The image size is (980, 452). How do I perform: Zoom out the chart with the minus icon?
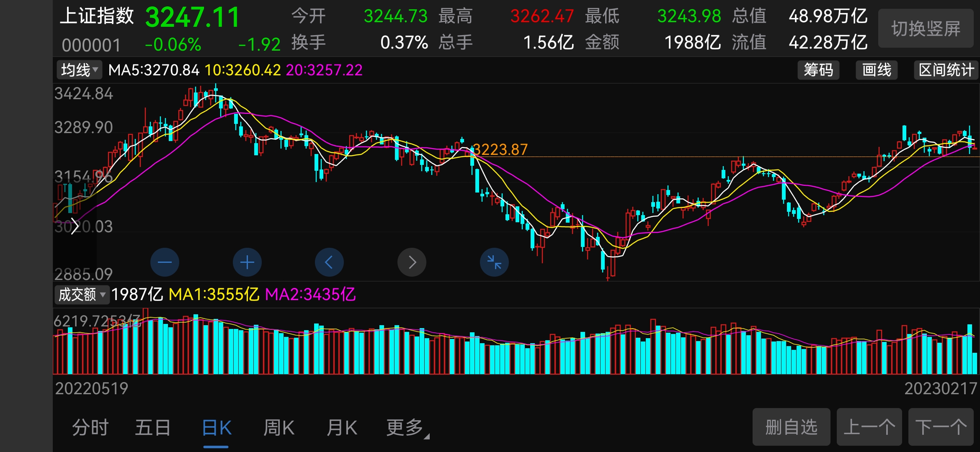pos(165,262)
